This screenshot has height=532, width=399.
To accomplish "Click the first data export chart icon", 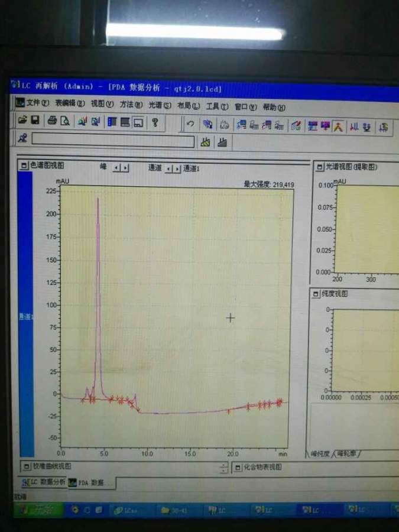I will 82,121.
